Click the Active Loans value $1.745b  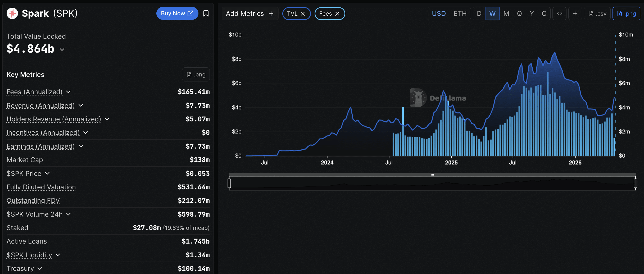click(x=196, y=241)
